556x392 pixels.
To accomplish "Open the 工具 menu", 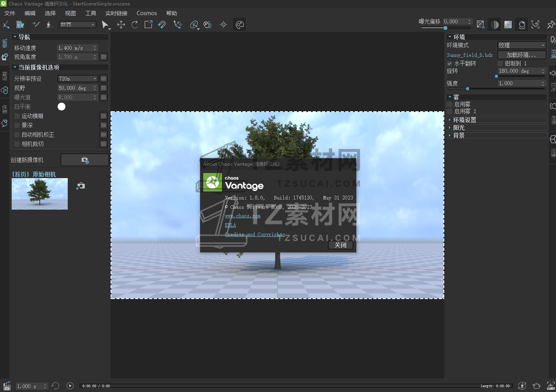I will coord(91,13).
